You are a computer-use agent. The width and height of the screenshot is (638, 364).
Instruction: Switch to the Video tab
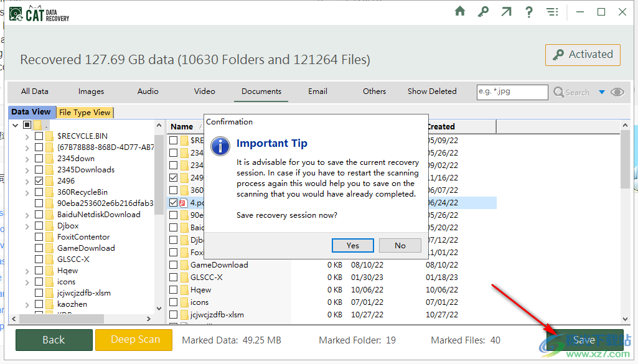click(204, 91)
